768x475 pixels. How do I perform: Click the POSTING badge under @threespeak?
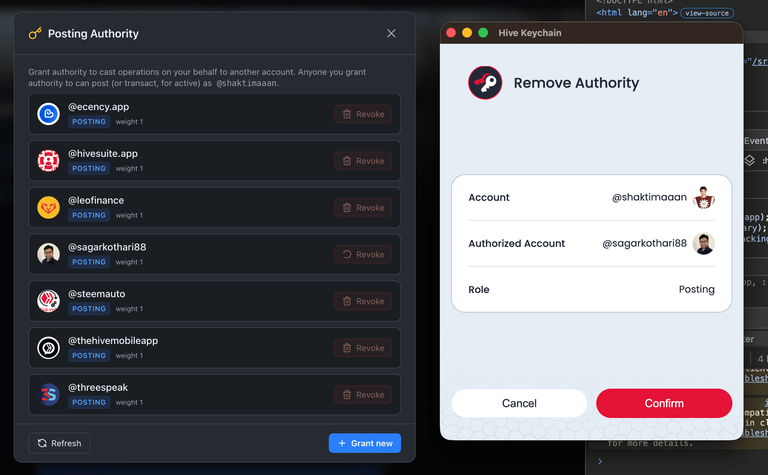click(89, 402)
